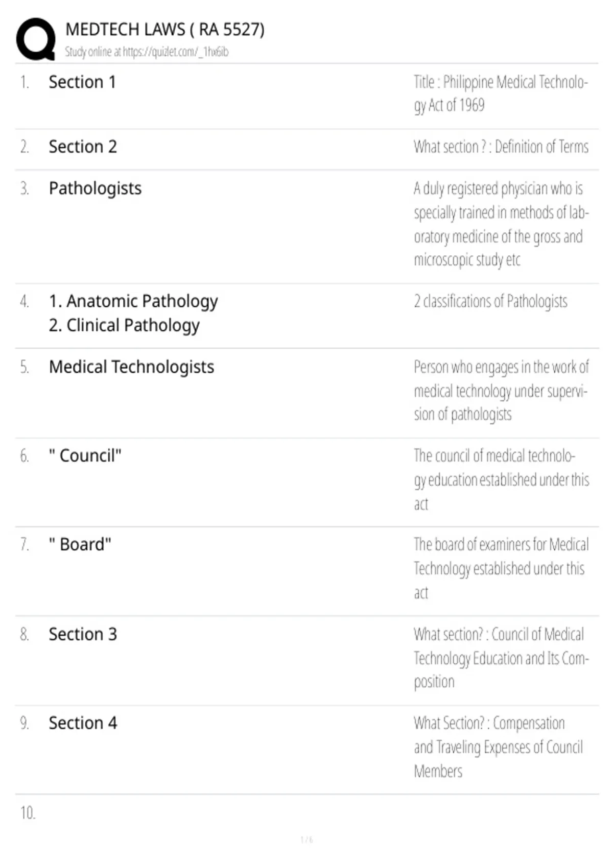Click the Compensation and Traveling Expenses definition
This screenshot has height=868, width=613.
(499, 747)
